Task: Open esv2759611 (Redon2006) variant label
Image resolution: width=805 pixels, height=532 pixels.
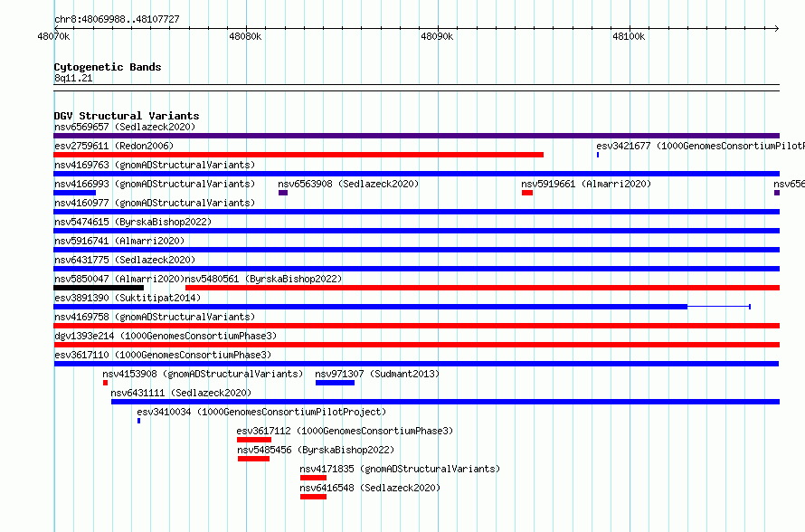Action: (x=114, y=146)
